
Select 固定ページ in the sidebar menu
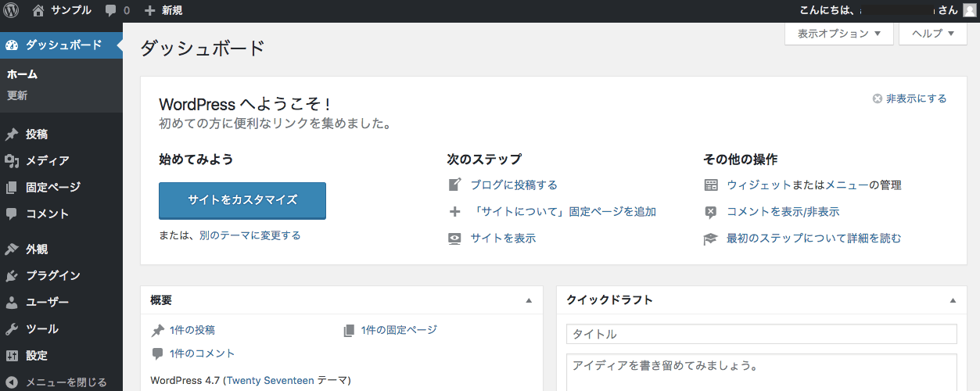pos(52,188)
